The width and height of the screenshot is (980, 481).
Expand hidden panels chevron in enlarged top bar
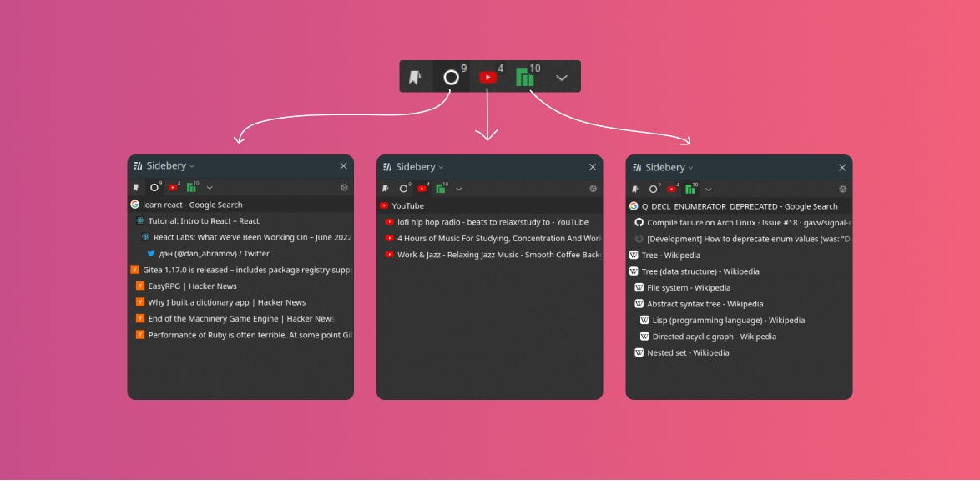(561, 78)
